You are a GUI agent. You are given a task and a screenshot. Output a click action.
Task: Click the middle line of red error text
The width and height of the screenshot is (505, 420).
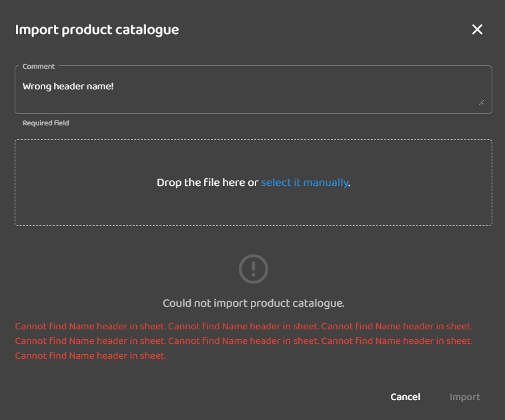243,341
